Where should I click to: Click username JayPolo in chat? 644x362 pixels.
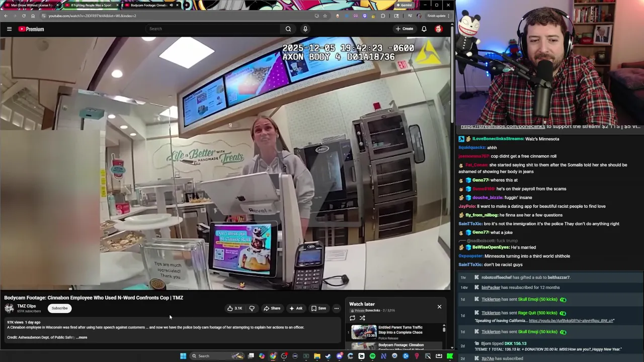[466, 206]
